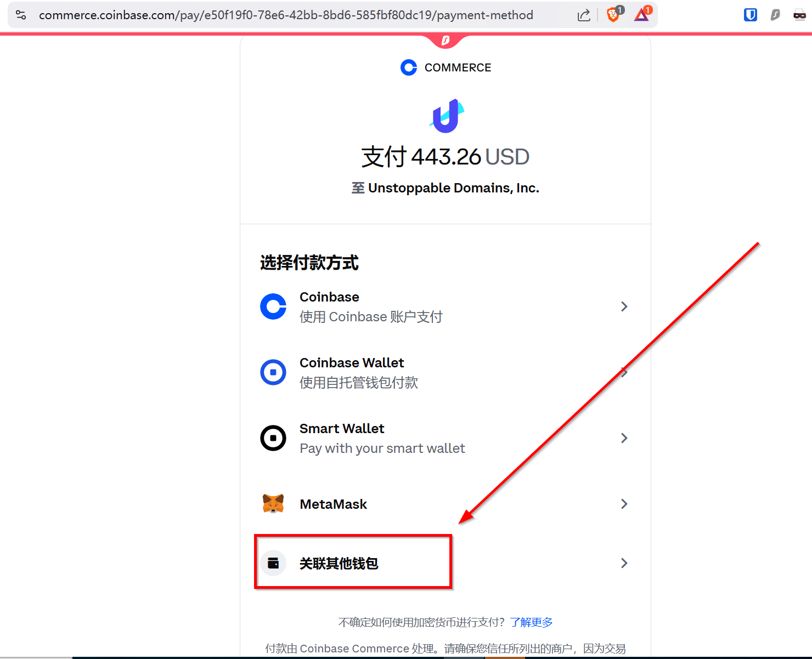The image size is (812, 659).
Task: Open the Bitwarden shield extension icon
Action: [751, 15]
